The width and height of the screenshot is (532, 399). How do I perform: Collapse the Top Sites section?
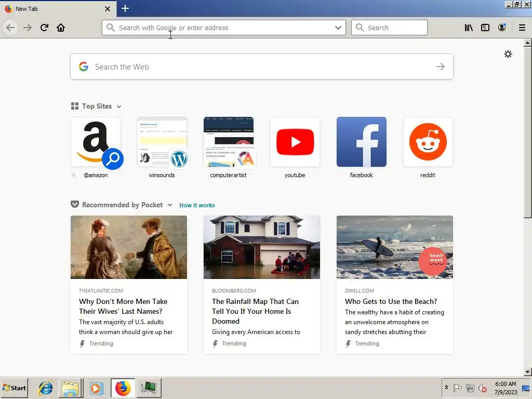pos(119,107)
